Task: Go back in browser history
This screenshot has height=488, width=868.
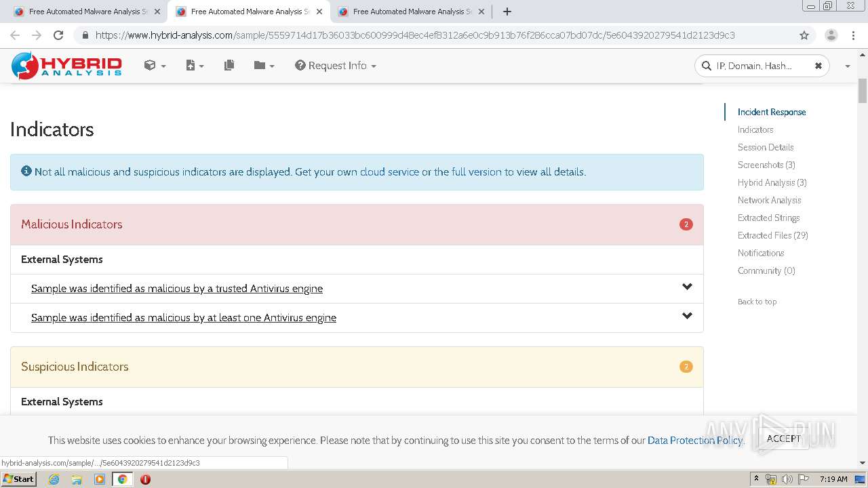Action: pos(15,35)
